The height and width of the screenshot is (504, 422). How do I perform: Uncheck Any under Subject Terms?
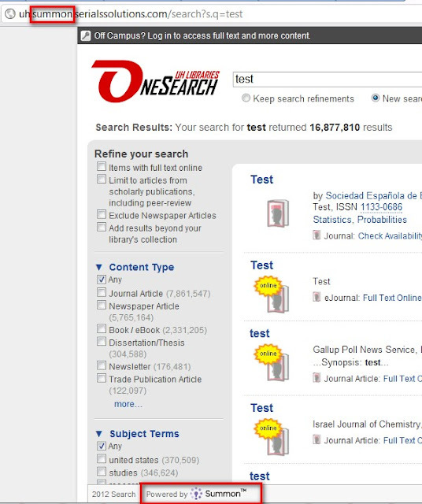pyautogui.click(x=102, y=446)
